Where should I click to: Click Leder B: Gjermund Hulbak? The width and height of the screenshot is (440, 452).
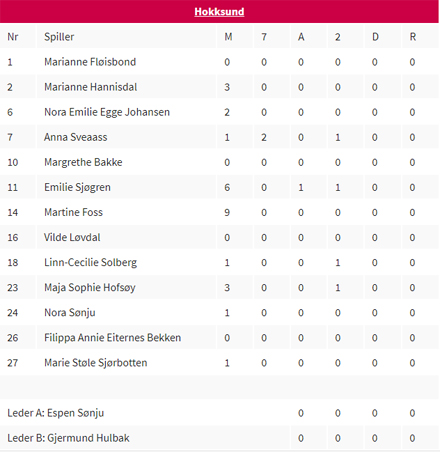coord(68,438)
